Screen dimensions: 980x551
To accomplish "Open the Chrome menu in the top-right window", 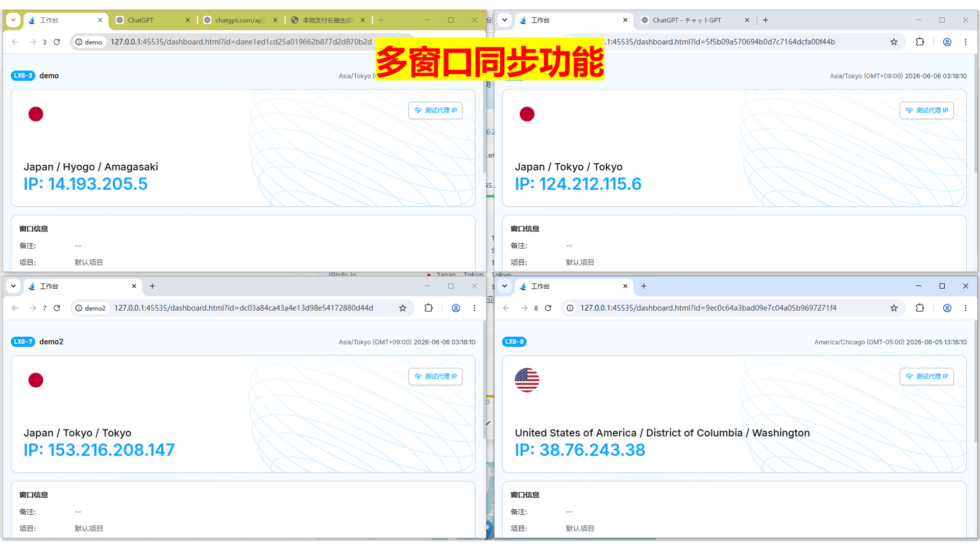I will [965, 42].
